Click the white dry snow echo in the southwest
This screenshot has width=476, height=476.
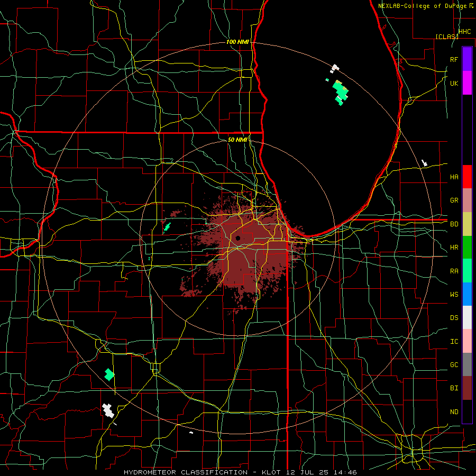[108, 410]
